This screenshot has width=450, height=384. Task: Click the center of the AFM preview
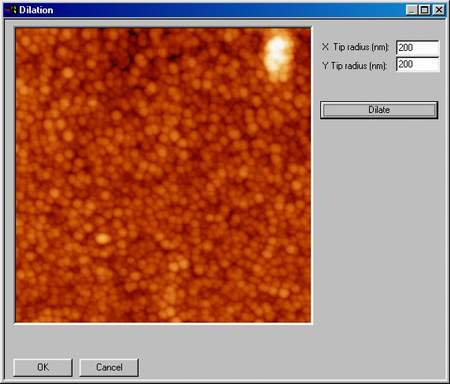point(163,175)
